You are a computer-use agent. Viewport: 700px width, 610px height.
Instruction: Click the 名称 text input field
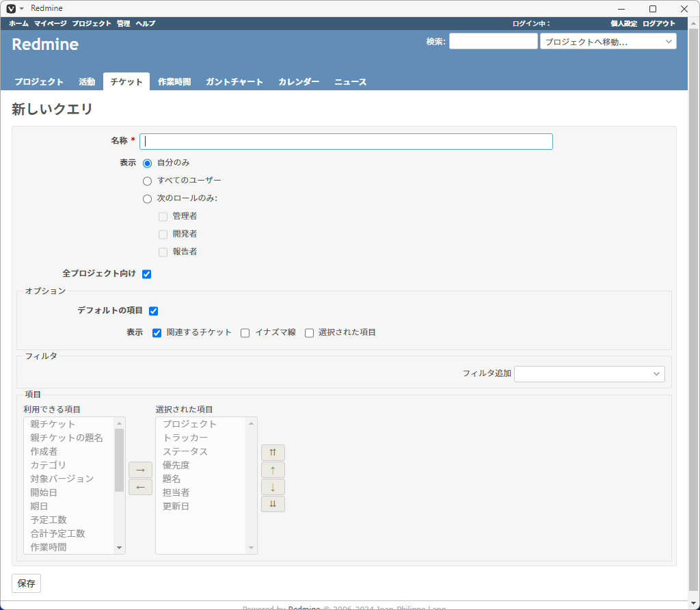tap(346, 142)
